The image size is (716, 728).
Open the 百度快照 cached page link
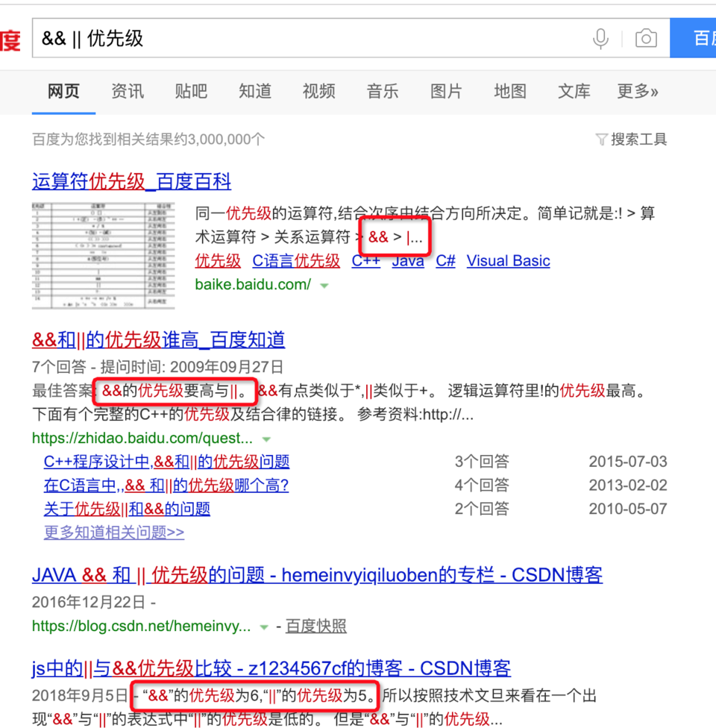click(315, 627)
